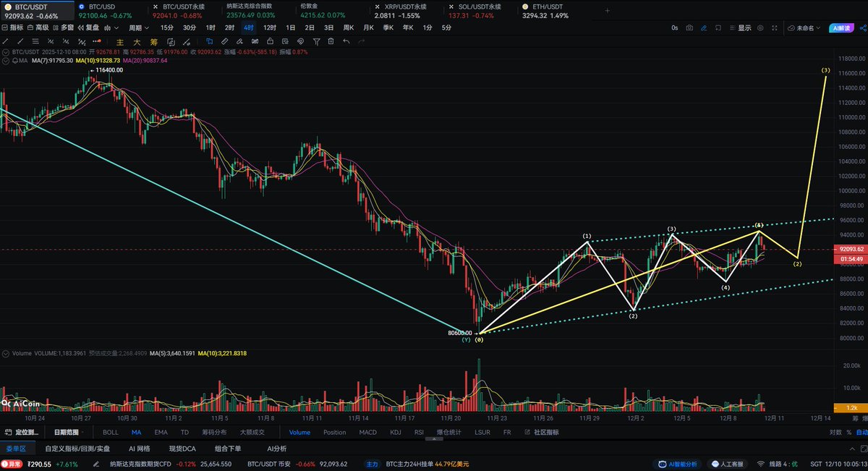
Task: Open the AI分析 tab
Action: pos(277,449)
